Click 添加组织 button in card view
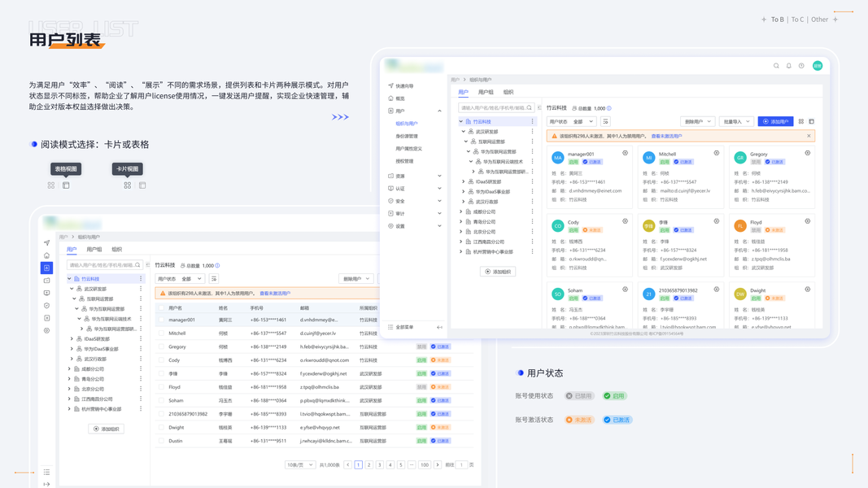Screen dimensions: 868x488 pos(498,272)
